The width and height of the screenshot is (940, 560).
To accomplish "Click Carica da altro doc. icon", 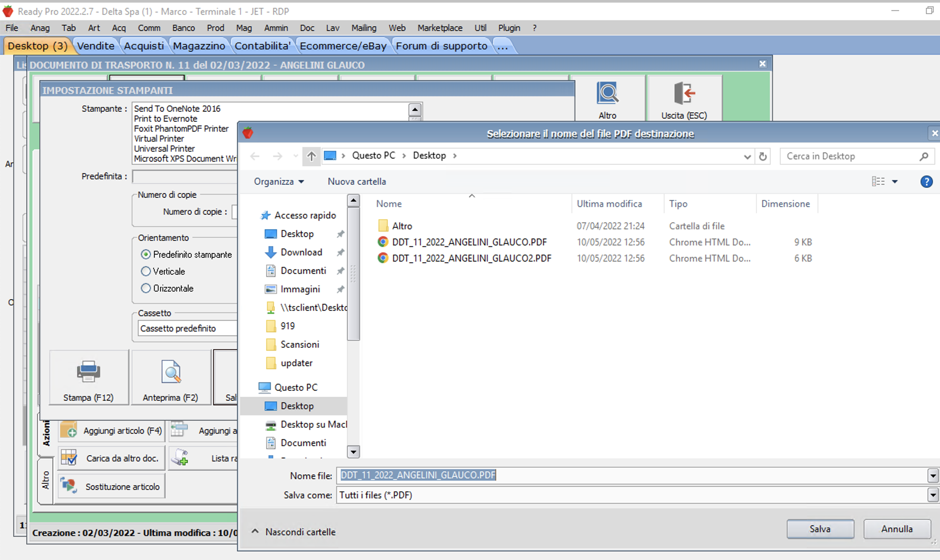I will pos(69,458).
